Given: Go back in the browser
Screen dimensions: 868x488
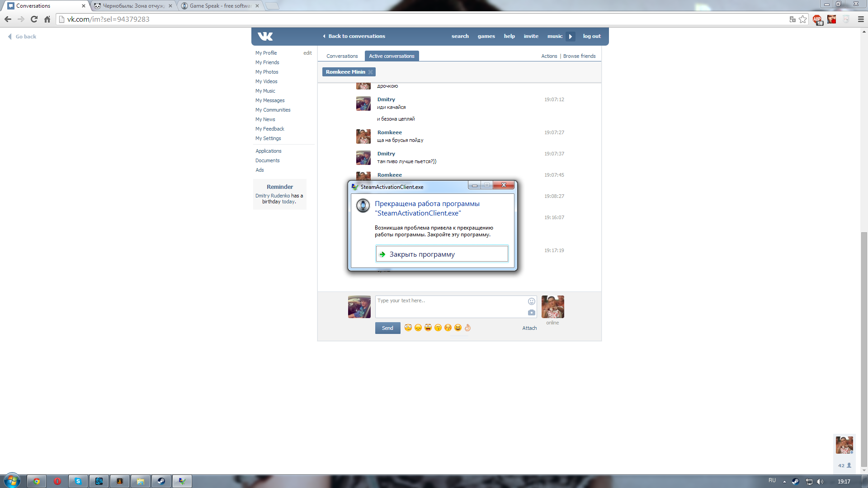Looking at the screenshot, I should (8, 19).
